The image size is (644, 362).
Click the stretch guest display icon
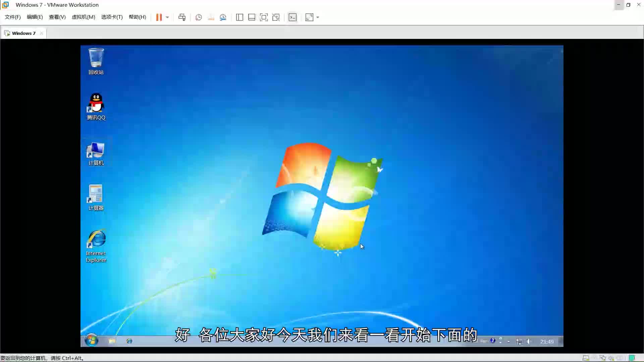coord(309,17)
